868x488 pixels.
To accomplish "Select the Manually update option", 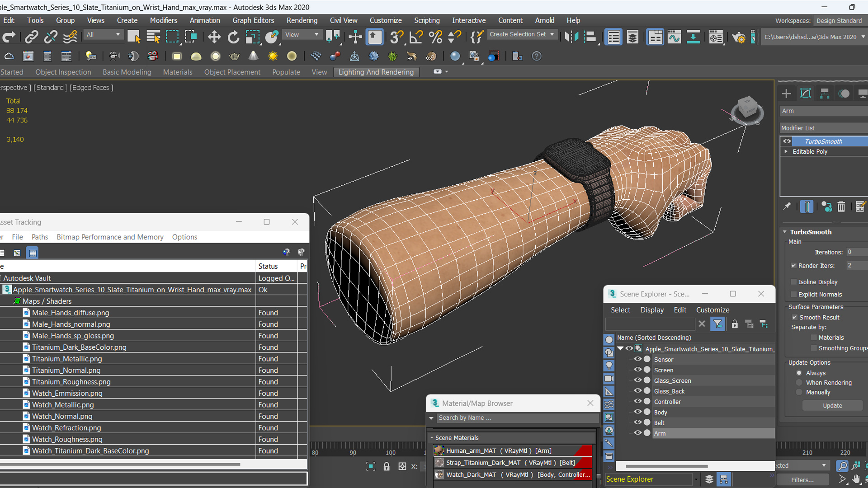I will [799, 392].
